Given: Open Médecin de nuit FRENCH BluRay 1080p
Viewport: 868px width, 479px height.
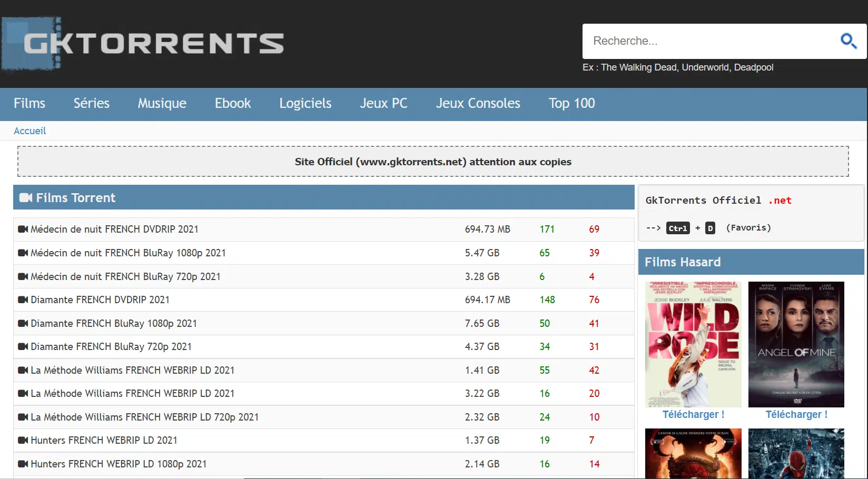Looking at the screenshot, I should (x=128, y=253).
